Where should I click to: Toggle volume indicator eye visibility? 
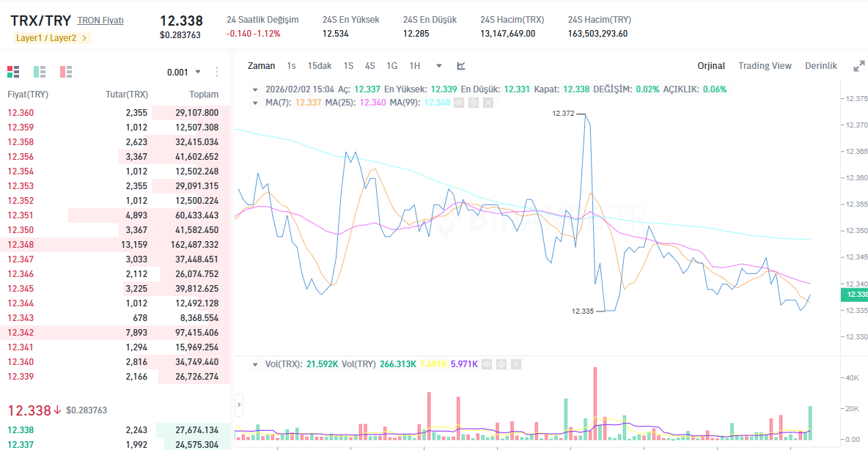[487, 364]
